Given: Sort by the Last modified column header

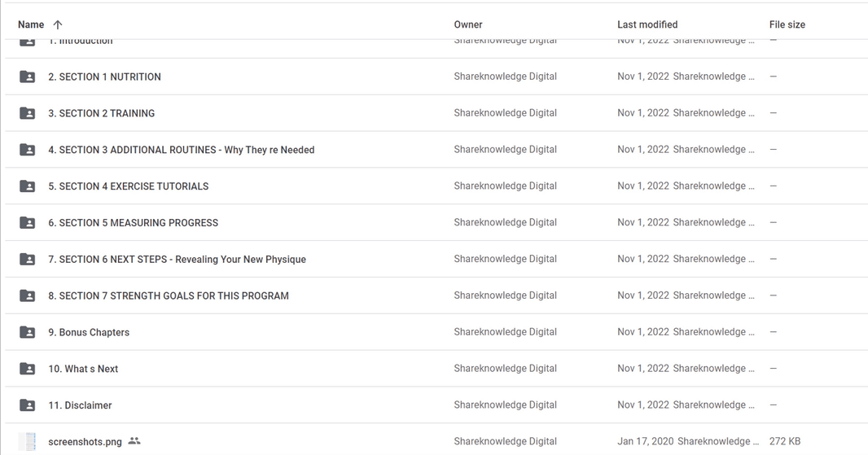Looking at the screenshot, I should pos(647,24).
